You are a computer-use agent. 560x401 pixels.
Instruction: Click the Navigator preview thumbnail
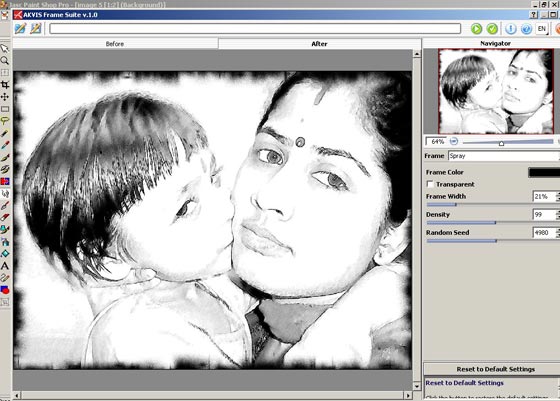[496, 91]
